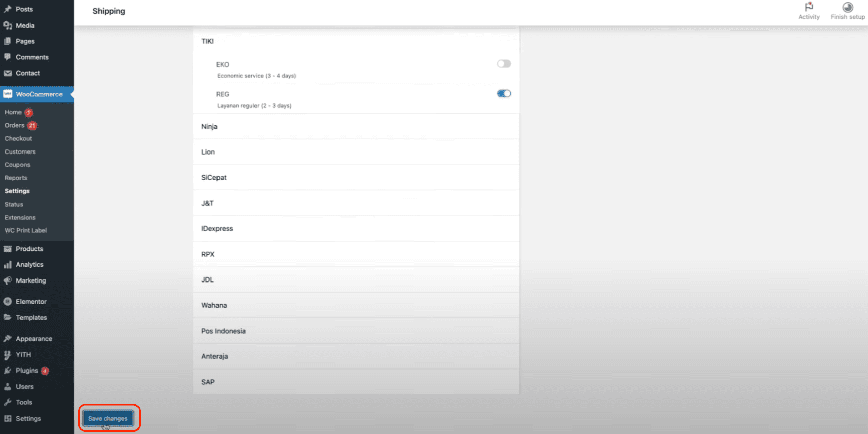Click the Shipping page heading

(109, 11)
